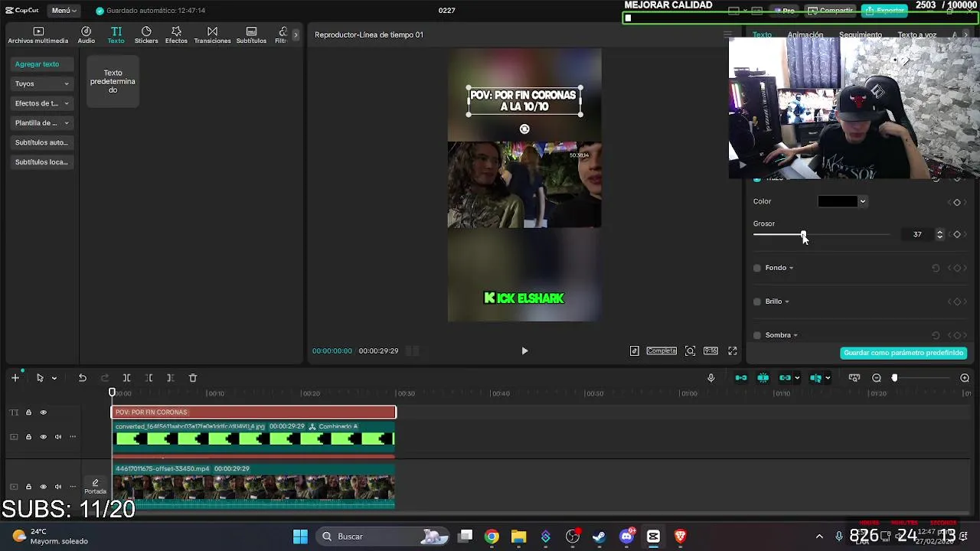This screenshot has height=551, width=980.
Task: Split the clip at playhead
Action: click(127, 378)
